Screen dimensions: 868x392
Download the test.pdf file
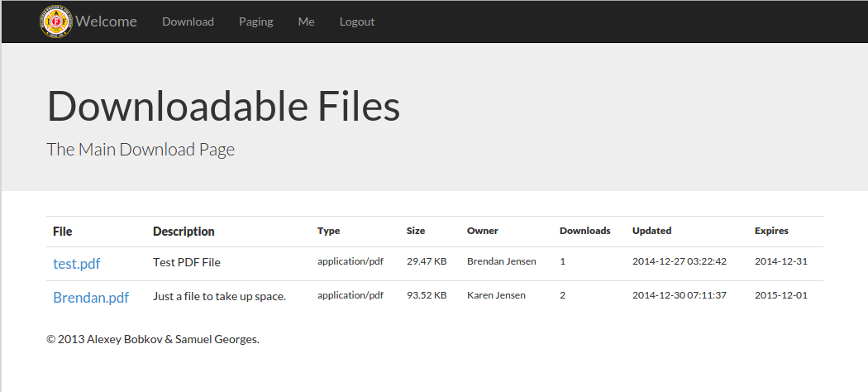coord(76,264)
